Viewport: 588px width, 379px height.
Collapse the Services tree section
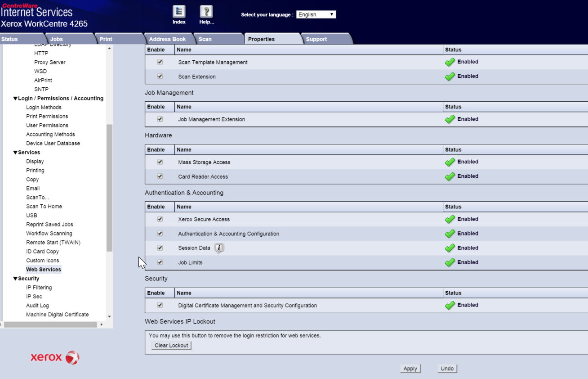(16, 152)
